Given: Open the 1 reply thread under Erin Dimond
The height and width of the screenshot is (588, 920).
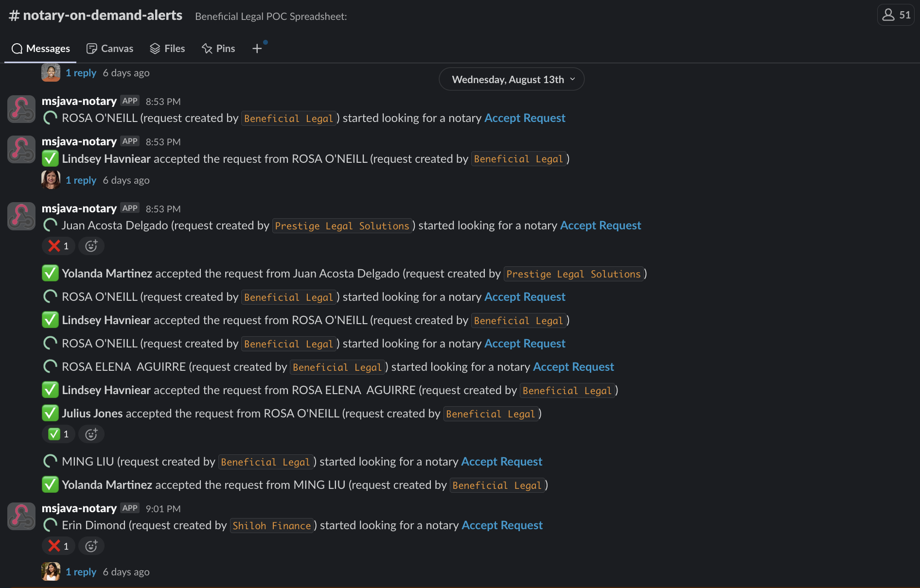Looking at the screenshot, I should tap(81, 571).
